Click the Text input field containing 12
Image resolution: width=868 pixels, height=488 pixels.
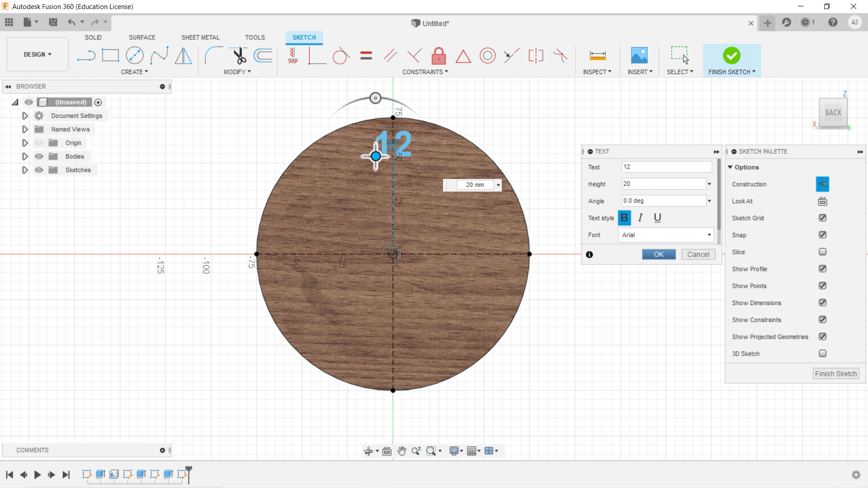pyautogui.click(x=666, y=167)
